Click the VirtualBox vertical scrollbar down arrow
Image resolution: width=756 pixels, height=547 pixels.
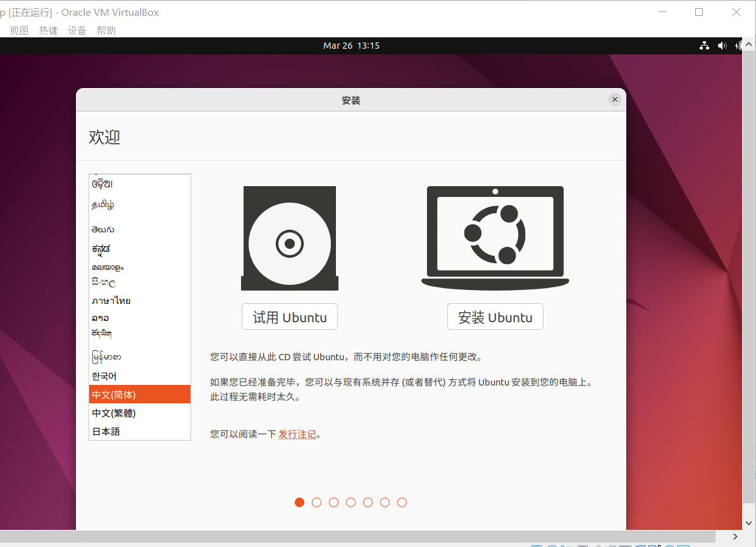[748, 523]
